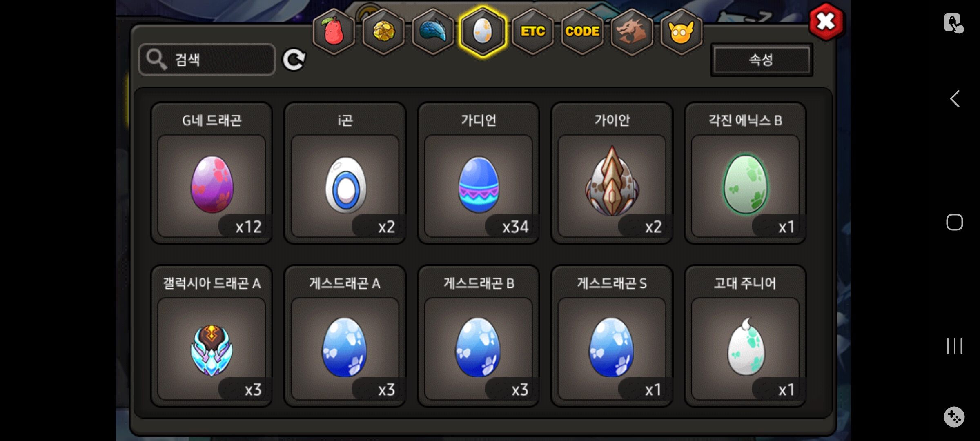The height and width of the screenshot is (441, 980).
Task: Open the CODE tab
Action: click(582, 31)
